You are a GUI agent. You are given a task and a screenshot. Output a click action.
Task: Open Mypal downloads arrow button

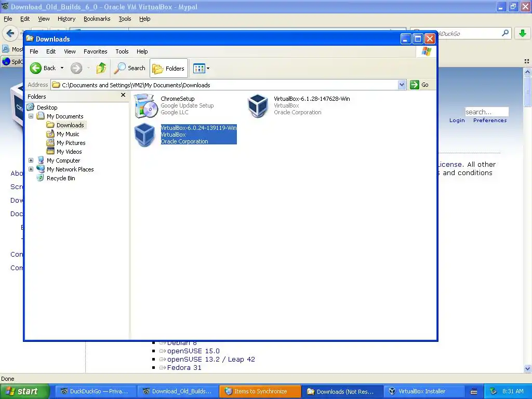[523, 33]
